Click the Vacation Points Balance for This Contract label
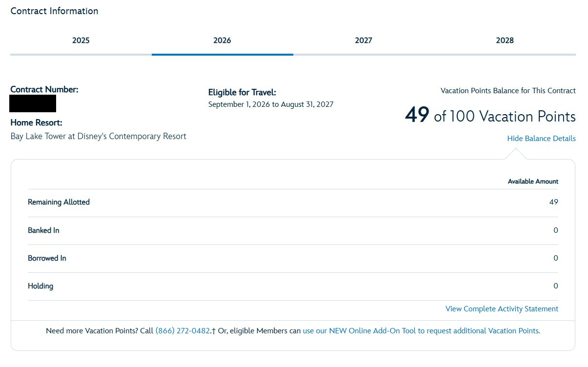Image resolution: width=588 pixels, height=367 pixels. [x=508, y=91]
